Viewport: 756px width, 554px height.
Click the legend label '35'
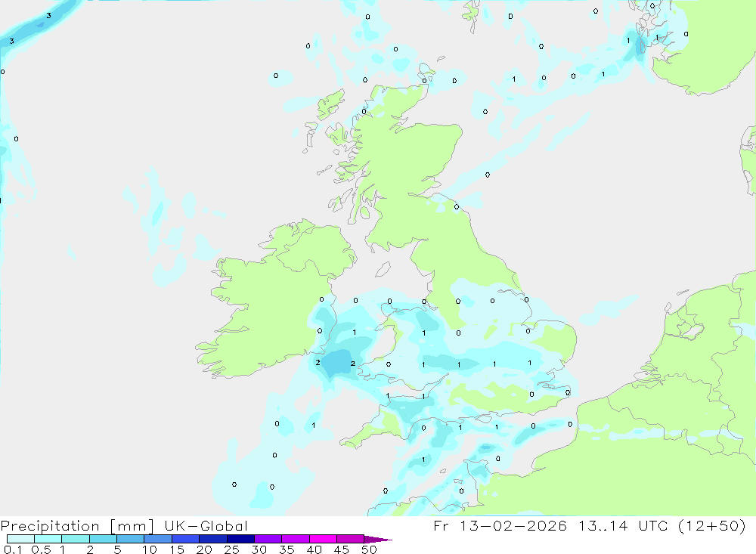[x=287, y=549]
